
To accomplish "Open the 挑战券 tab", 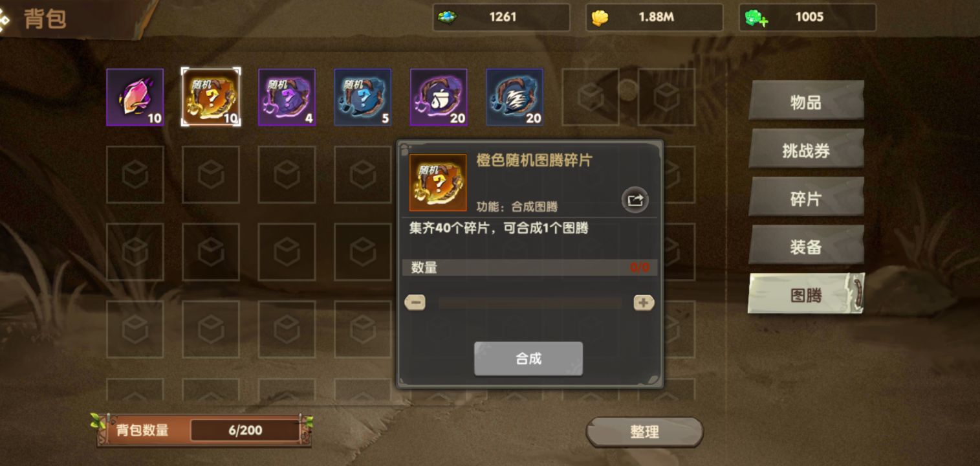I will click(x=806, y=150).
